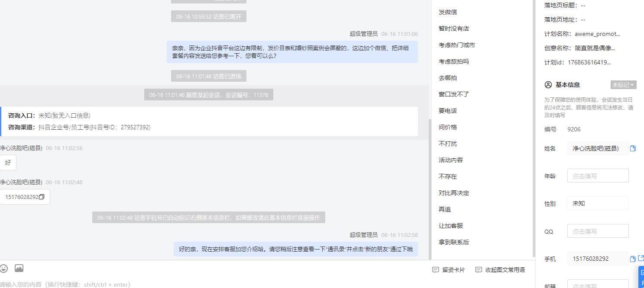Choose quick reply 要电话
Image resolution: width=644 pixels, height=288 pixels.
pos(448,111)
